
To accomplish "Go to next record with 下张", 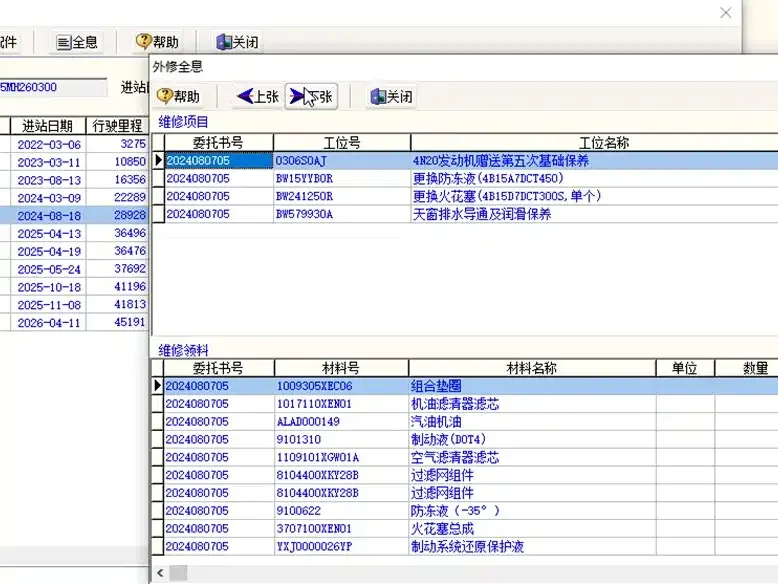I will point(311,96).
